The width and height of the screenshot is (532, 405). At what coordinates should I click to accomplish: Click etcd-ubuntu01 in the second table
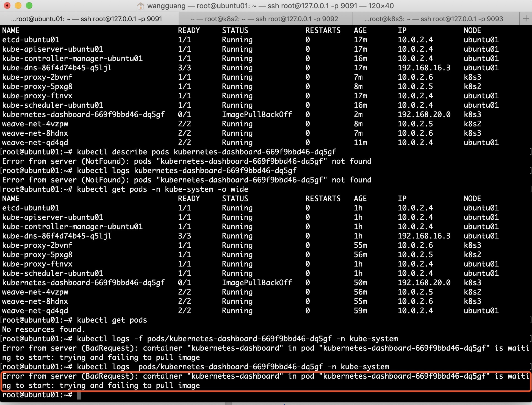tap(31, 208)
